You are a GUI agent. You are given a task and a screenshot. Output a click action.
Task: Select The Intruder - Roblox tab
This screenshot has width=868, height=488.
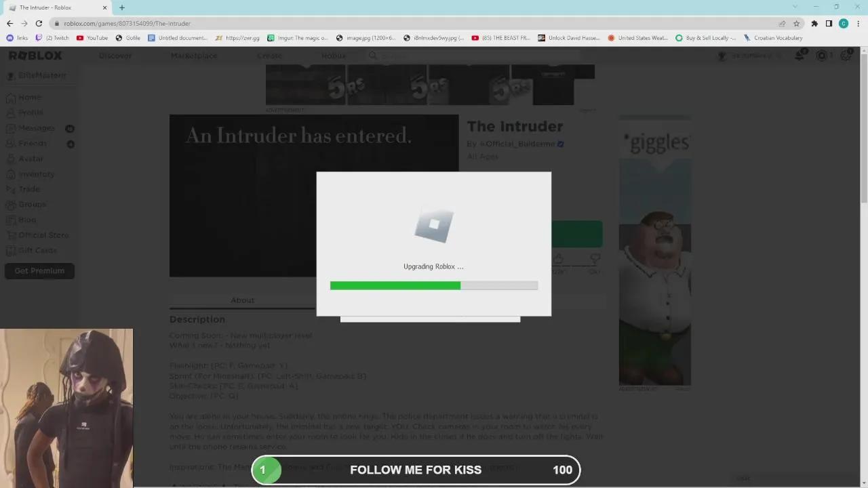[58, 7]
